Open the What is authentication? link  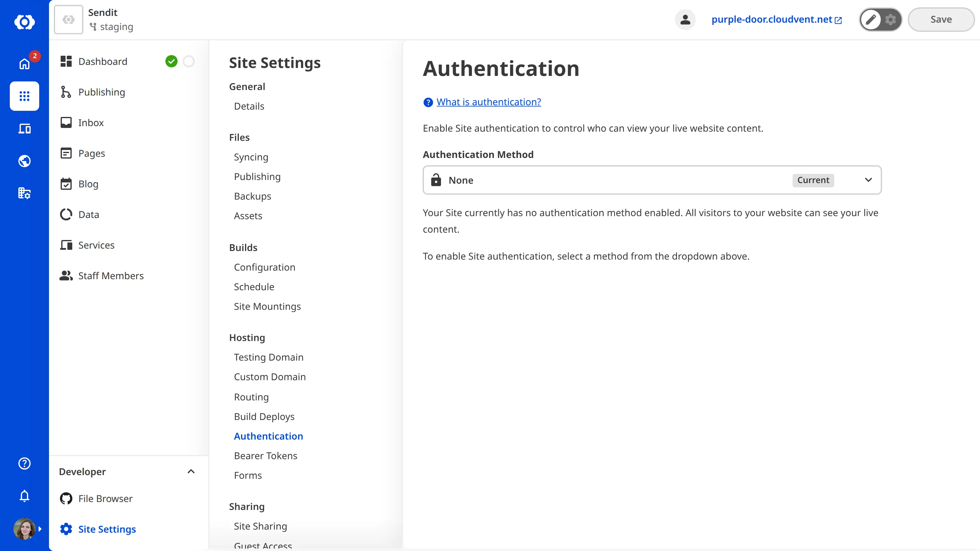(x=488, y=102)
